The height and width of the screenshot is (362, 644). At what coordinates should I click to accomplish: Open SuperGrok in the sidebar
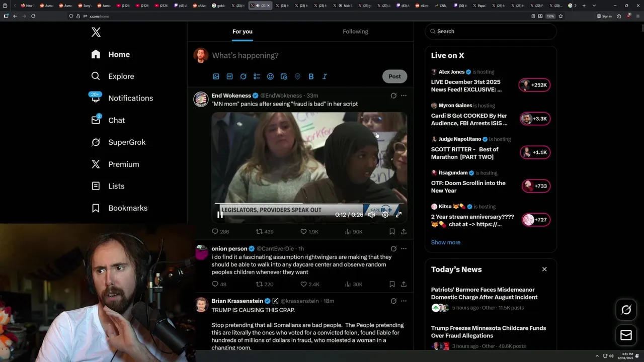point(118,142)
